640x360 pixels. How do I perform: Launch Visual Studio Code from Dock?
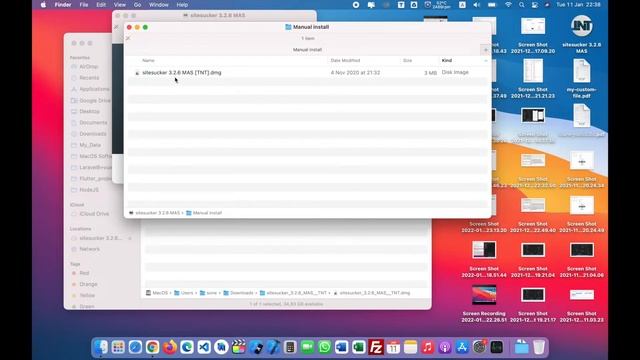(204, 347)
